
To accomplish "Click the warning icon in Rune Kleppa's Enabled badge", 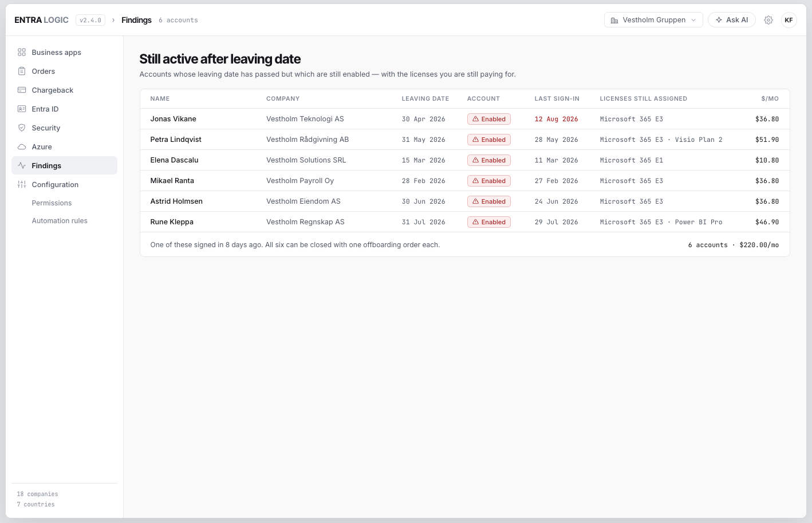I will (x=475, y=222).
